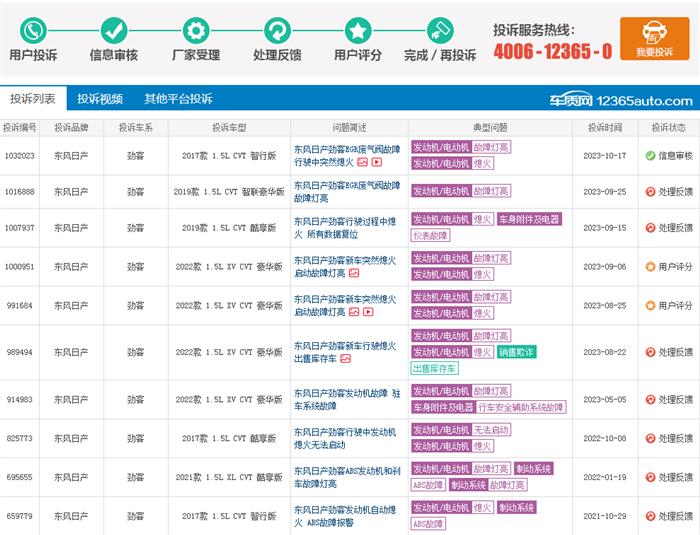The height and width of the screenshot is (535, 700).
Task: Click hotline number 4006-12365-0
Action: [x=553, y=51]
